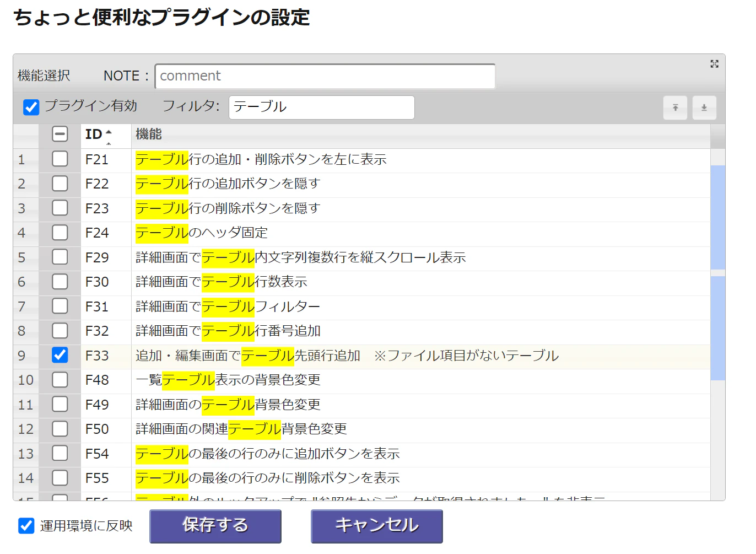Click the フィルタ text field containing テーブル
Image resolution: width=756 pixels, height=554 pixels.
click(322, 107)
